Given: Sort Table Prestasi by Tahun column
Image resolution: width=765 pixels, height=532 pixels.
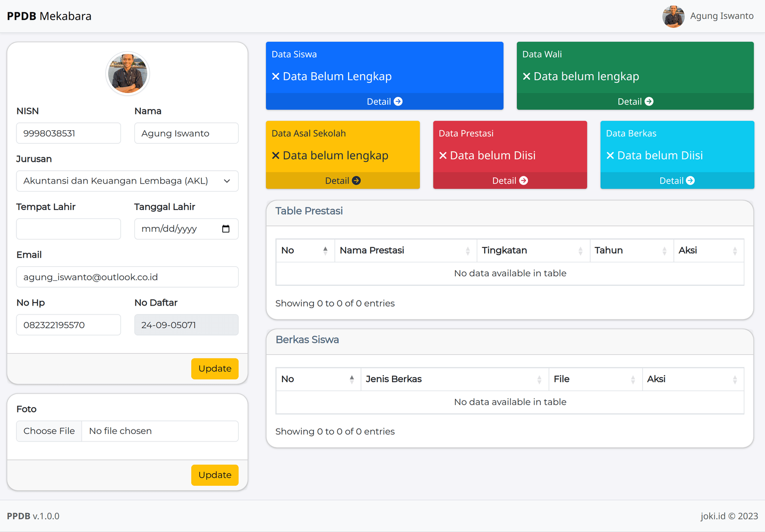Looking at the screenshot, I should click(631, 250).
